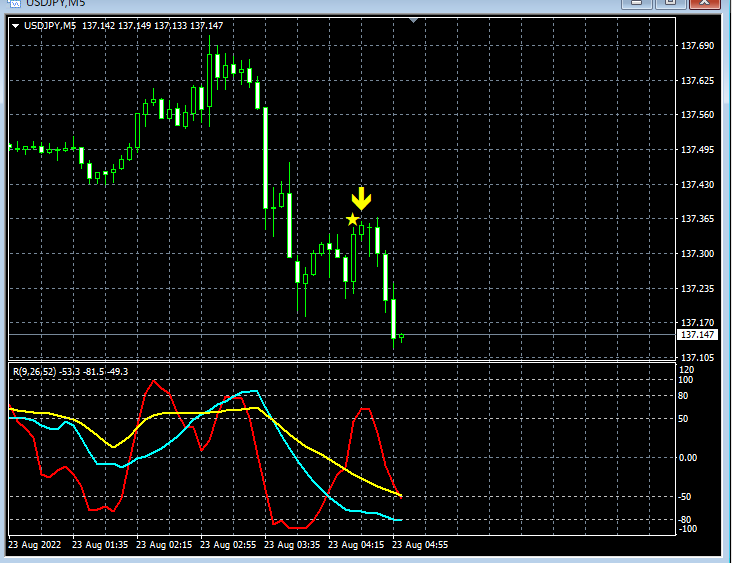Click the 137.560 price scale label
The height and width of the screenshot is (563, 733).
[x=697, y=115]
